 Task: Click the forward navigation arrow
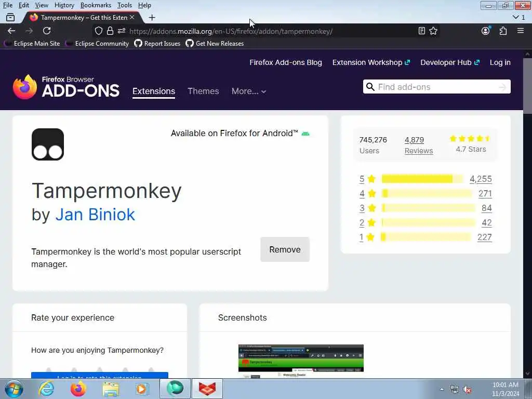point(29,31)
